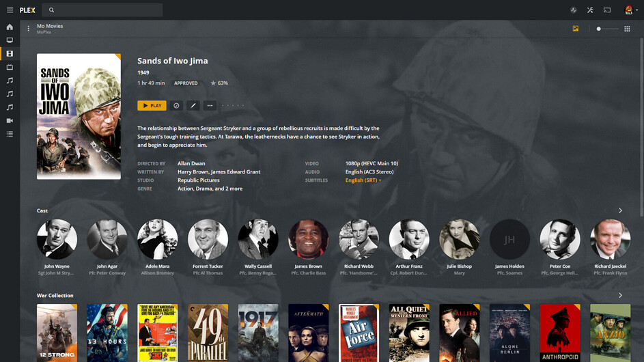This screenshot has height=362, width=644.
Task: Mark movie as watched checkmark button
Action: tap(176, 106)
